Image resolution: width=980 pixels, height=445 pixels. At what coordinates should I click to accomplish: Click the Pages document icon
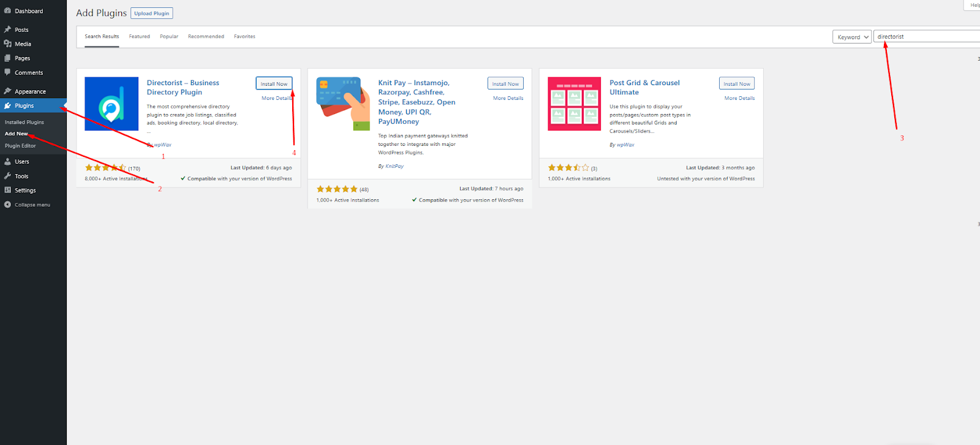point(7,58)
